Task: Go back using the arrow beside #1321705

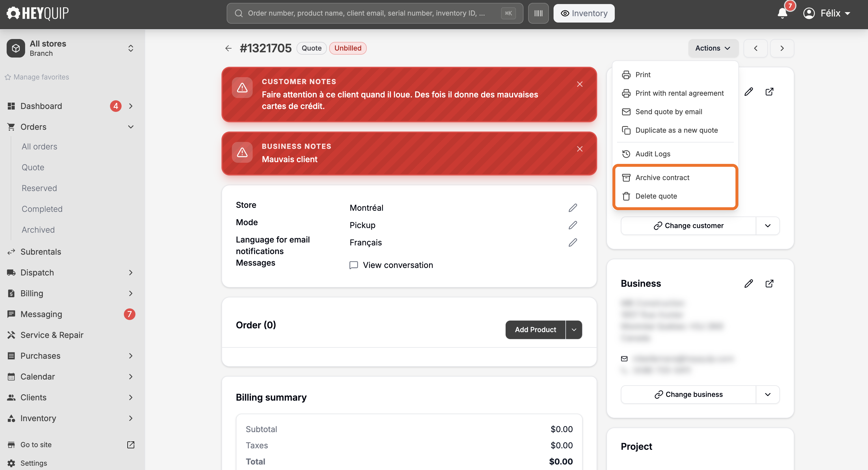Action: coord(228,48)
